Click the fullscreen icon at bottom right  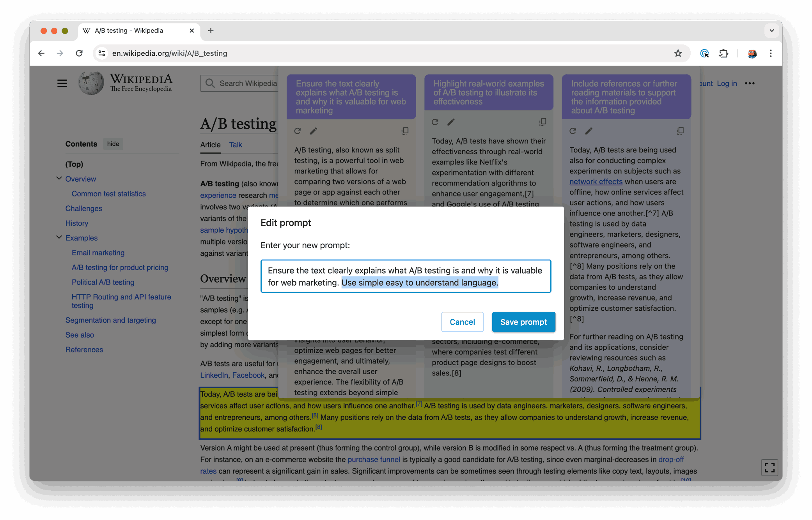(769, 467)
